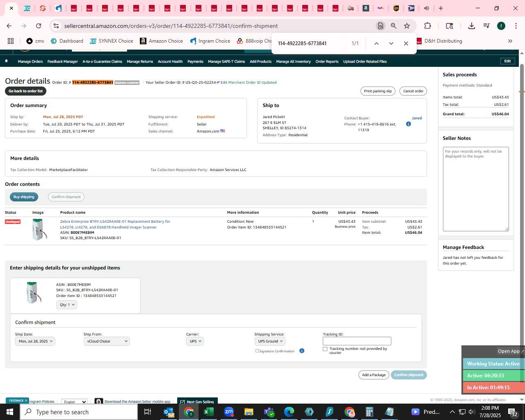
Task: Click the battery product thumbnail in order table
Action: pos(39,229)
